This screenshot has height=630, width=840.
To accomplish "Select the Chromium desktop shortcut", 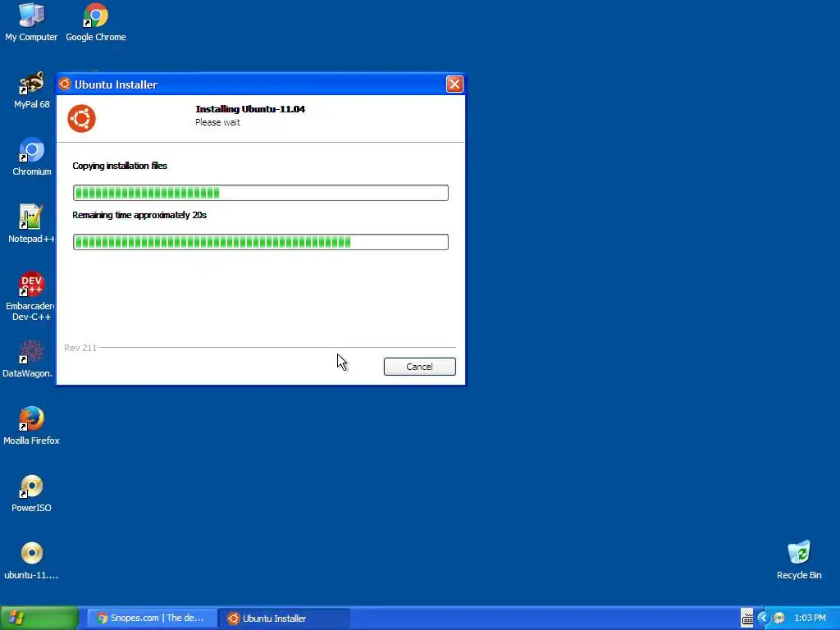I will (32, 157).
